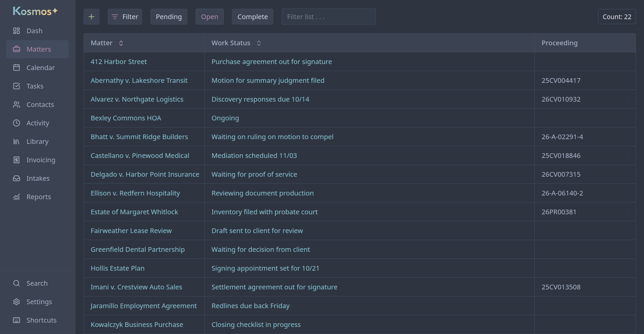Click the Shortcuts keyboard icon

(16, 320)
